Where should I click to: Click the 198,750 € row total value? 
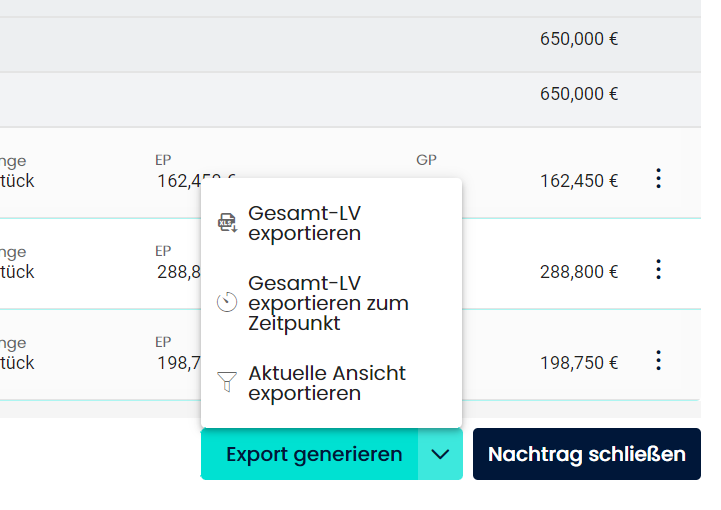578,362
